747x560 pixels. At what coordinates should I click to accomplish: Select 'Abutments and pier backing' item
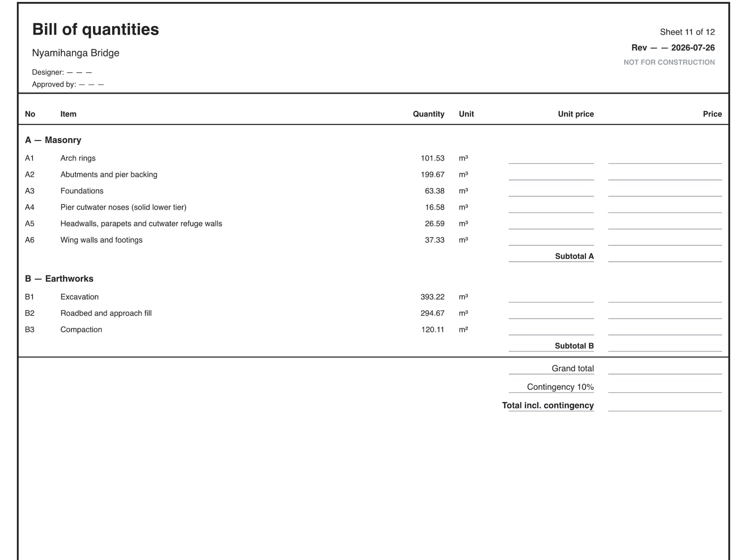point(109,175)
